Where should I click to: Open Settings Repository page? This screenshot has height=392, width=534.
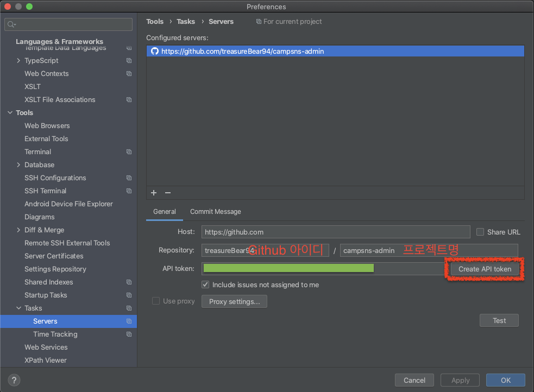55,269
